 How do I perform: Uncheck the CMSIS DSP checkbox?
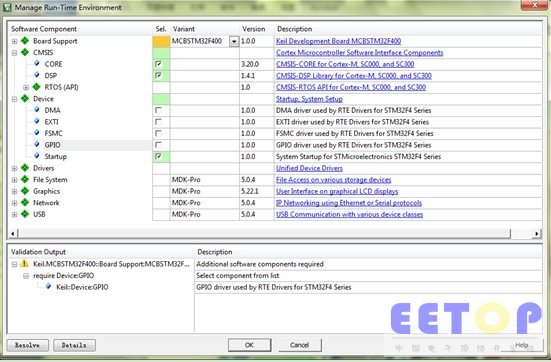158,75
